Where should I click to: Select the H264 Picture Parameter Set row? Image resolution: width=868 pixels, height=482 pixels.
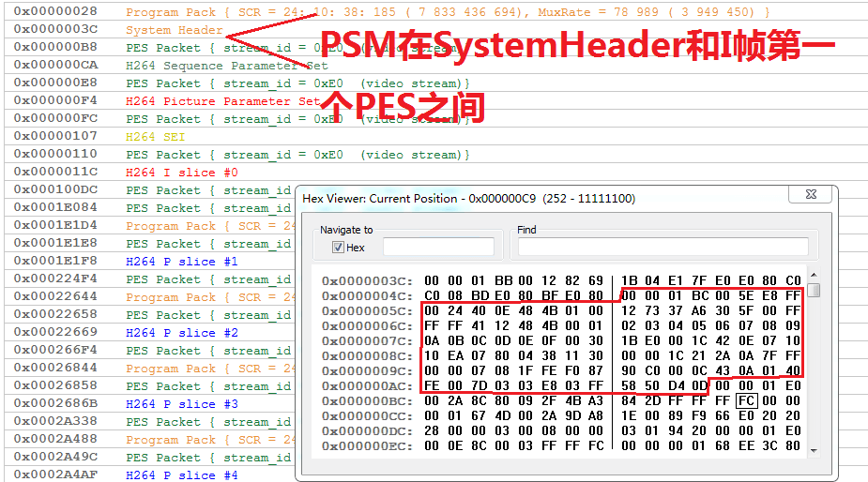pos(222,101)
